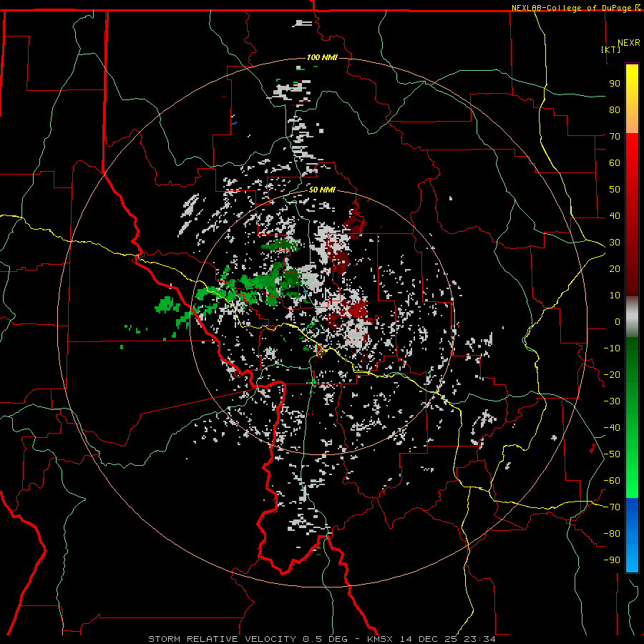Click the -50 tick label on velocity scale

pyautogui.click(x=612, y=454)
